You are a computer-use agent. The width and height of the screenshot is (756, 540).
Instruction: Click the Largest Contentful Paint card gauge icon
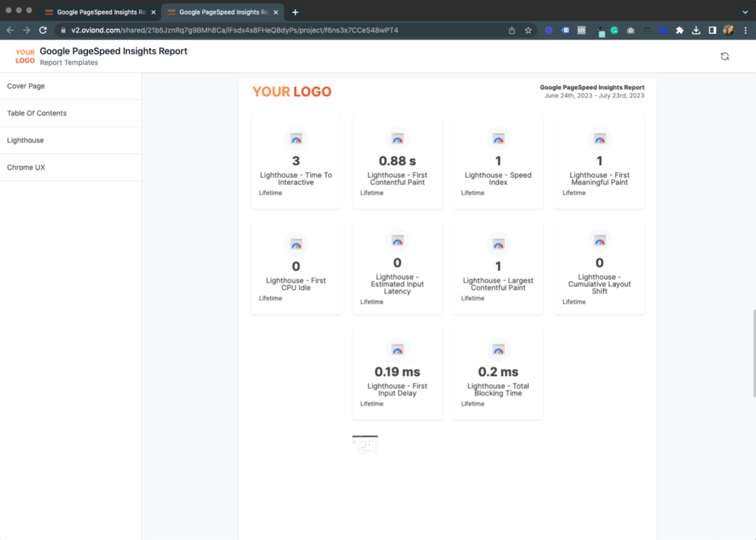[x=498, y=244]
